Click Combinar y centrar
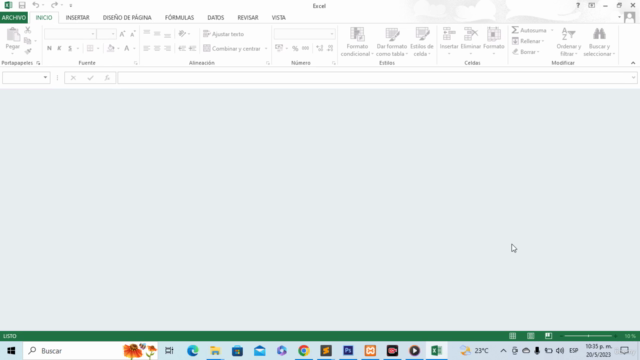 pyautogui.click(x=232, y=49)
